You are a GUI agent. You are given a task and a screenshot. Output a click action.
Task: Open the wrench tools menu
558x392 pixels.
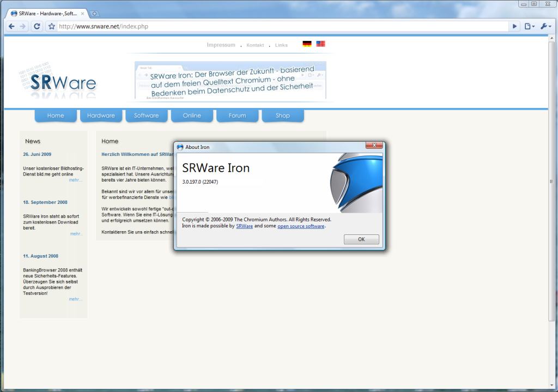click(545, 26)
